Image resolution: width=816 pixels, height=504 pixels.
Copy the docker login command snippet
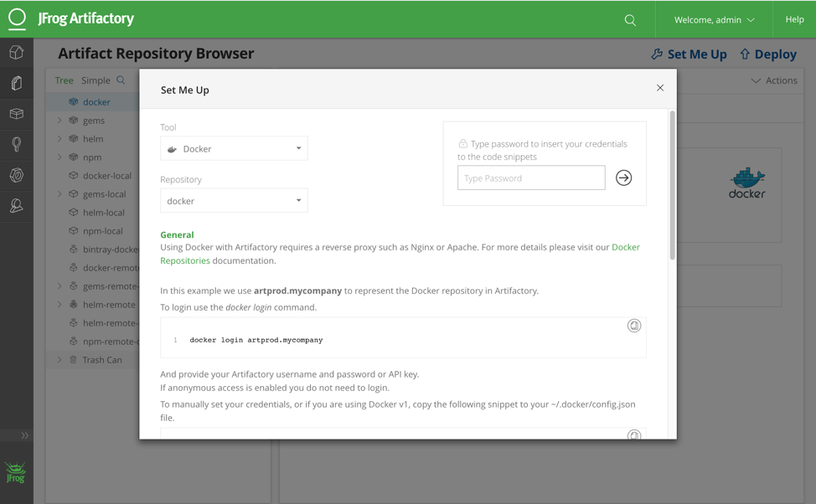click(x=634, y=326)
